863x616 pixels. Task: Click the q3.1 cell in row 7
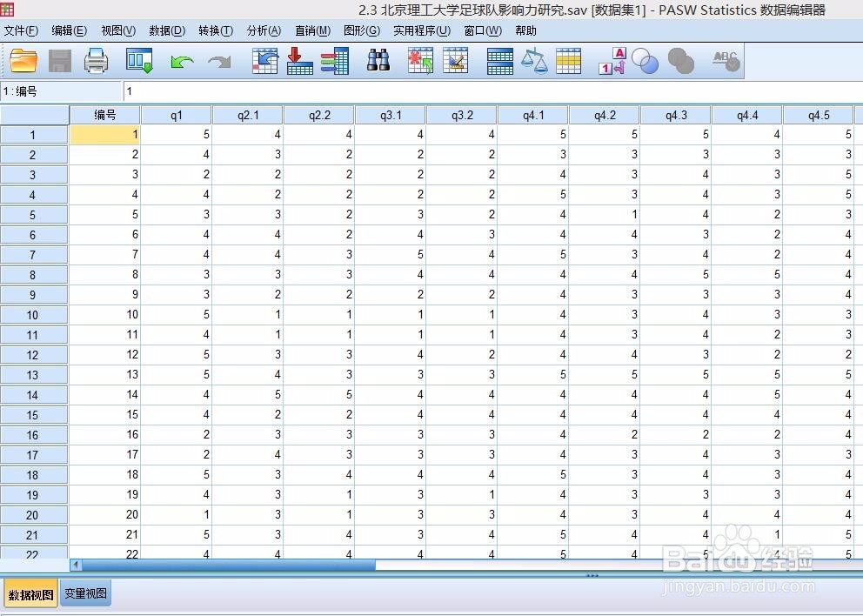coord(391,254)
